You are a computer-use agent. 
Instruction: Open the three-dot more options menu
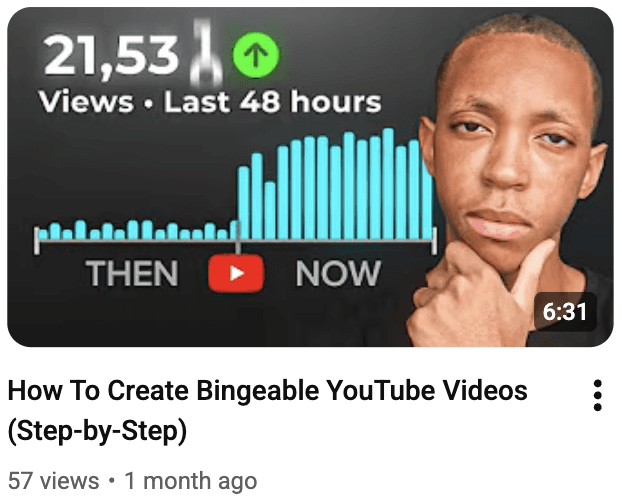tap(598, 395)
